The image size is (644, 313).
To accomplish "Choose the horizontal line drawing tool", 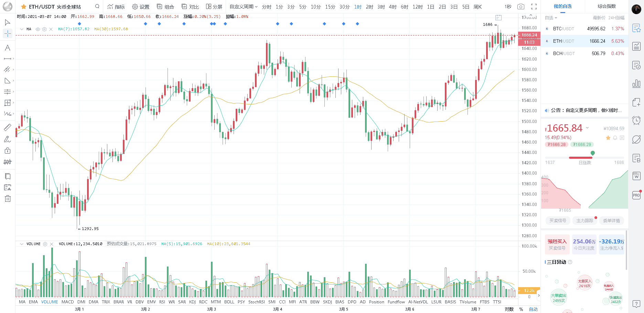I will [7, 59].
